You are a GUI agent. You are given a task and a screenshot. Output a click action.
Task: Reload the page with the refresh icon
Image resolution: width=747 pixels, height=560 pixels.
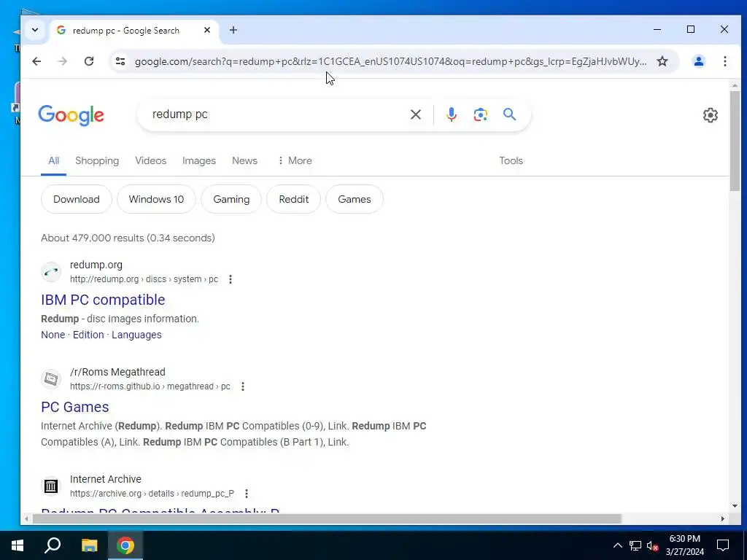tap(88, 61)
